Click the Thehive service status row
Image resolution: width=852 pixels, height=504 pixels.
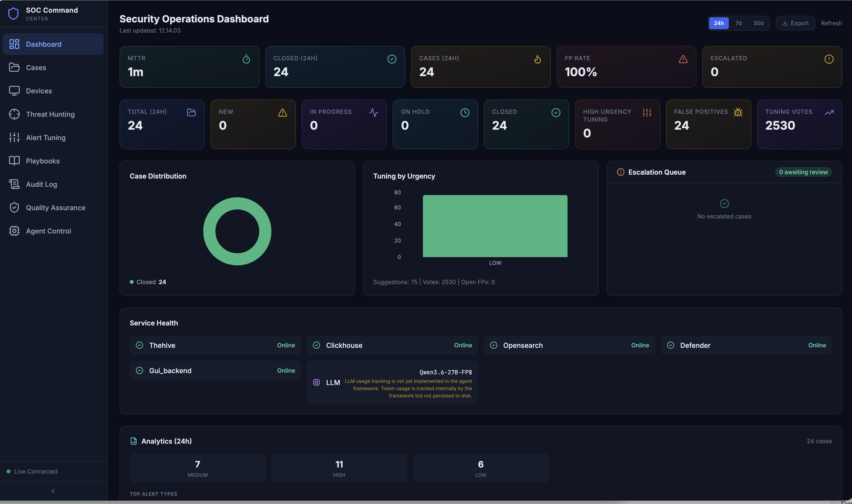(x=215, y=345)
